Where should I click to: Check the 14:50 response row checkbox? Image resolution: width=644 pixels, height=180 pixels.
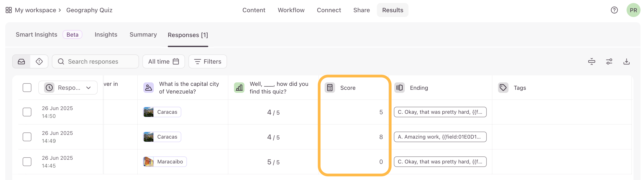point(27,112)
